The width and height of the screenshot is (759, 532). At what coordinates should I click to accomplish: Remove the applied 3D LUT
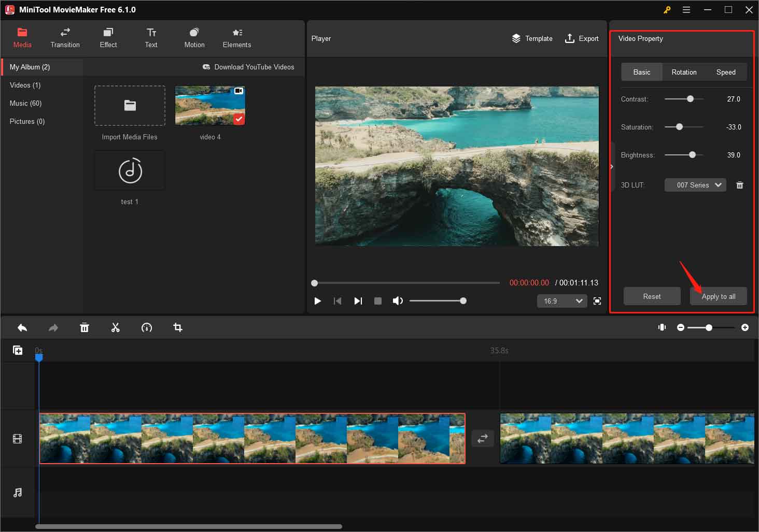[740, 185]
